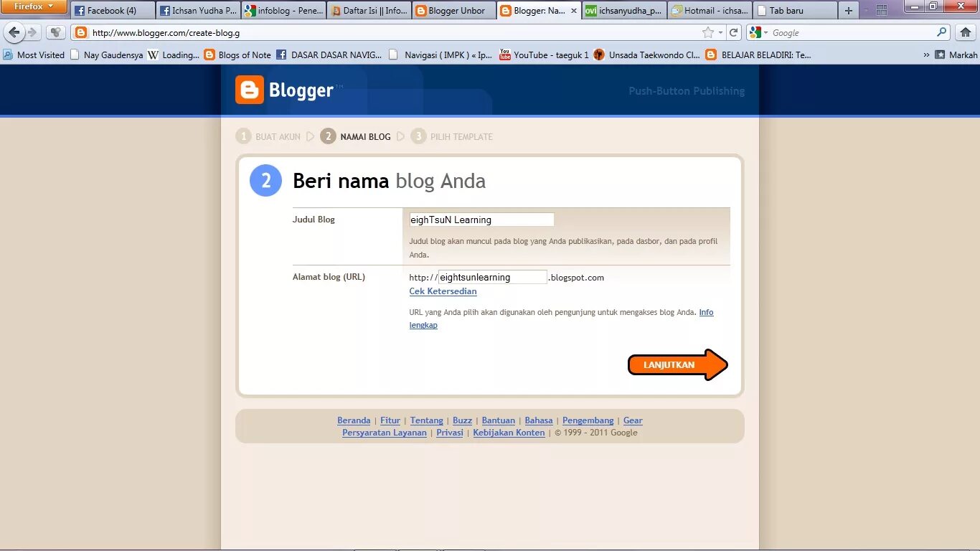Open the Firefox application menu button

34,6
